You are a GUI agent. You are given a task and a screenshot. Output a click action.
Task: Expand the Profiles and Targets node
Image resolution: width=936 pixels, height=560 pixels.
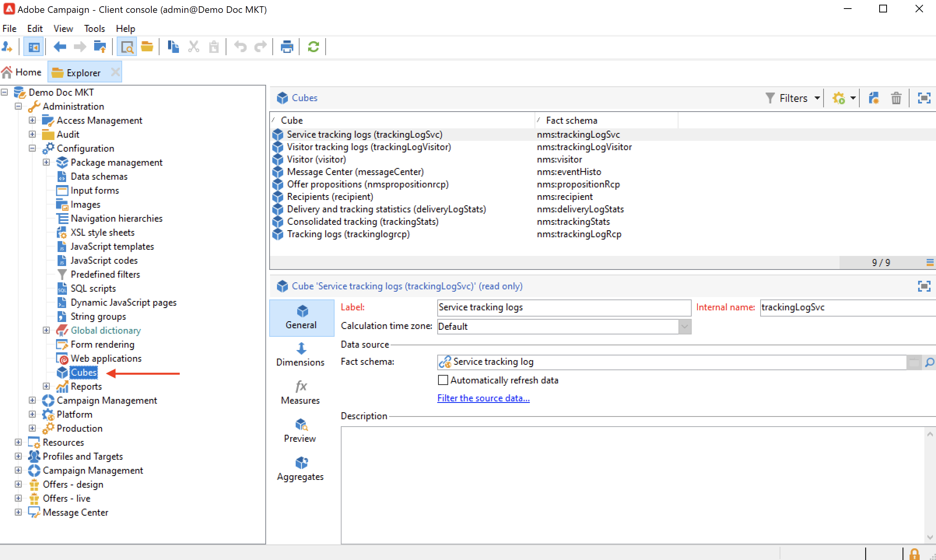point(18,456)
